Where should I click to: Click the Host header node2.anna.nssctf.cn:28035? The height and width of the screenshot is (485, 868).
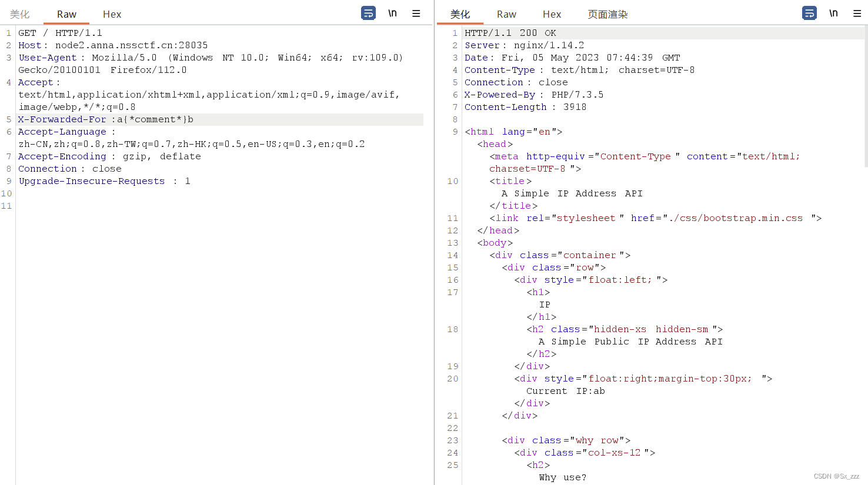point(113,45)
